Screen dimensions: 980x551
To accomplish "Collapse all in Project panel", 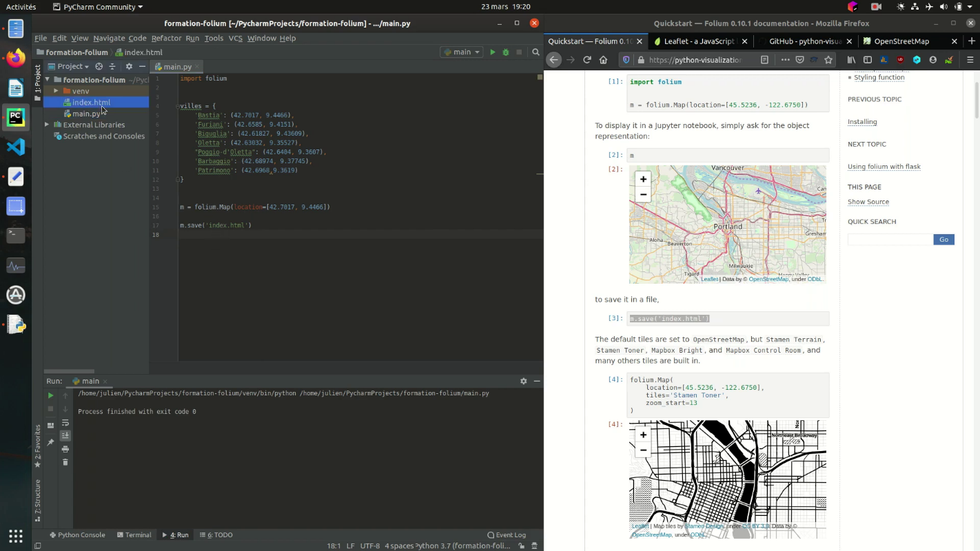I will pyautogui.click(x=112, y=67).
